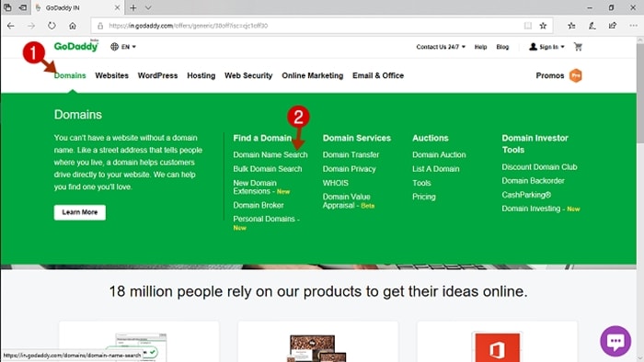Open the Online Marketing menu
This screenshot has height=362, width=644.
point(313,75)
